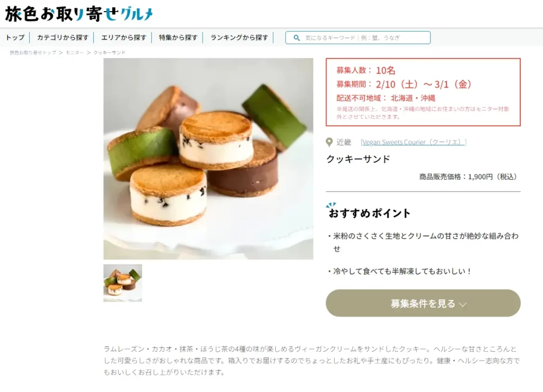This screenshot has width=543, height=392.
Task: Click the sparkle icon above おすすめポイント
Action: pyautogui.click(x=331, y=205)
